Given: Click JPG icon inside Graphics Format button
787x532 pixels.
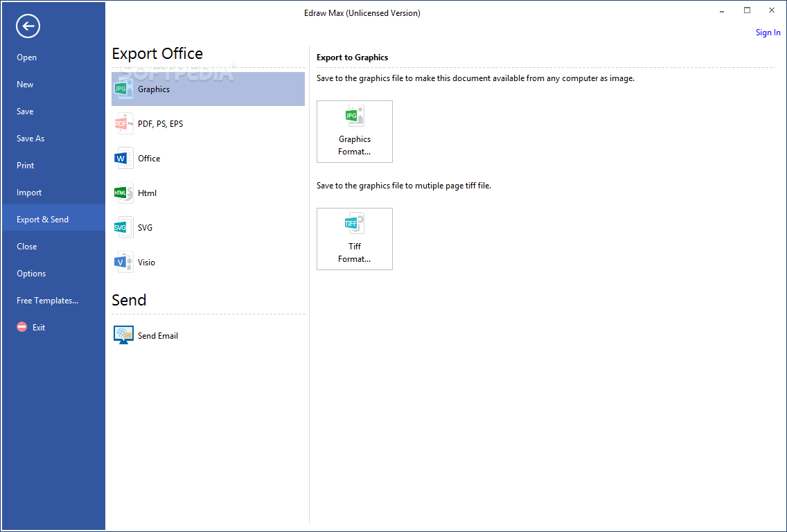Looking at the screenshot, I should tap(354, 116).
